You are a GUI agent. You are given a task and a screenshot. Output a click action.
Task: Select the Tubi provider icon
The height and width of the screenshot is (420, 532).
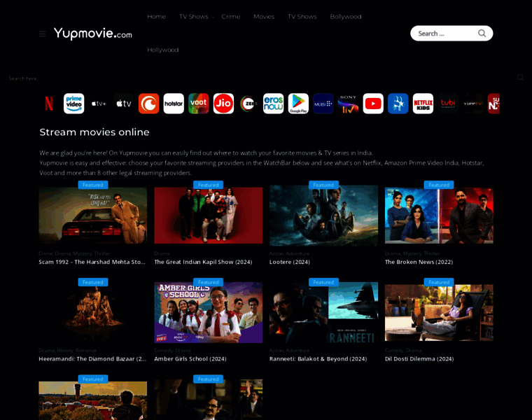pos(448,104)
